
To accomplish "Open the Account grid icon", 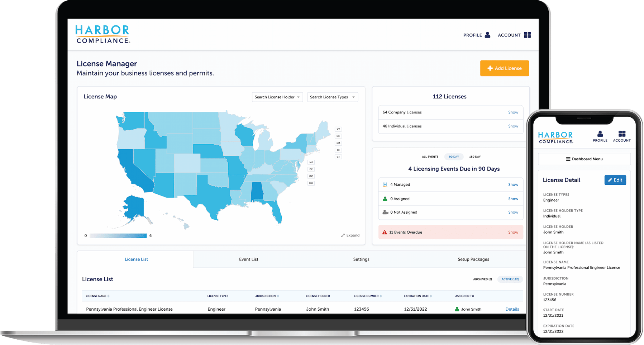I will [528, 35].
